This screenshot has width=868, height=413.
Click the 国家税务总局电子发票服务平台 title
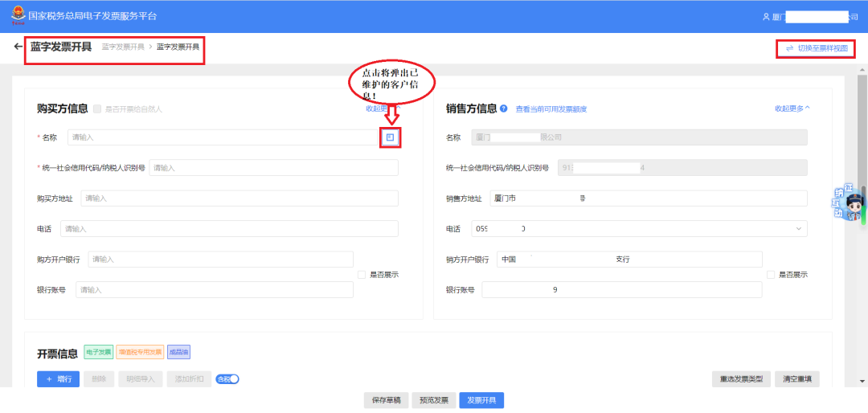click(92, 16)
